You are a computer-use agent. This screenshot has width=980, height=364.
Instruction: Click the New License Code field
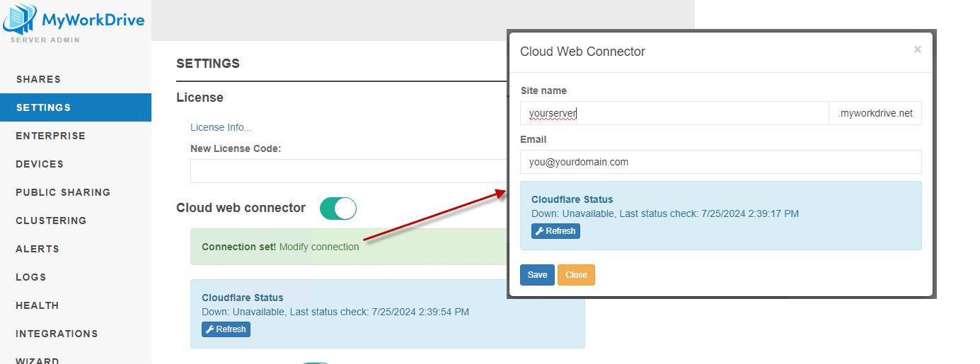[347, 171]
